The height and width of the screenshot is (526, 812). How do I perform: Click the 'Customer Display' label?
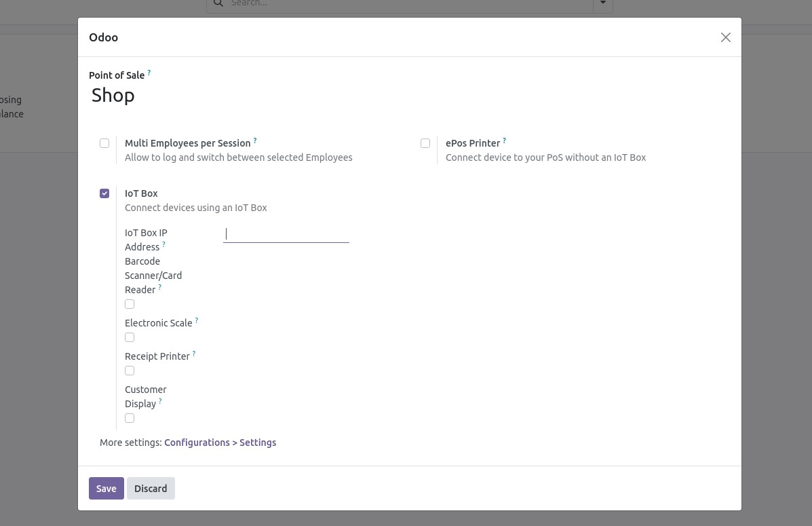146,396
